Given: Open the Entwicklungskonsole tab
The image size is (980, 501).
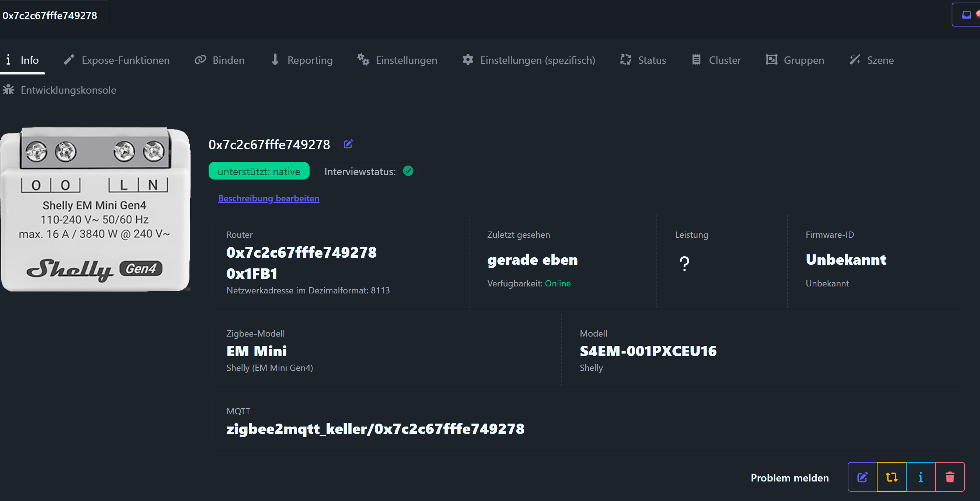Looking at the screenshot, I should 59,90.
